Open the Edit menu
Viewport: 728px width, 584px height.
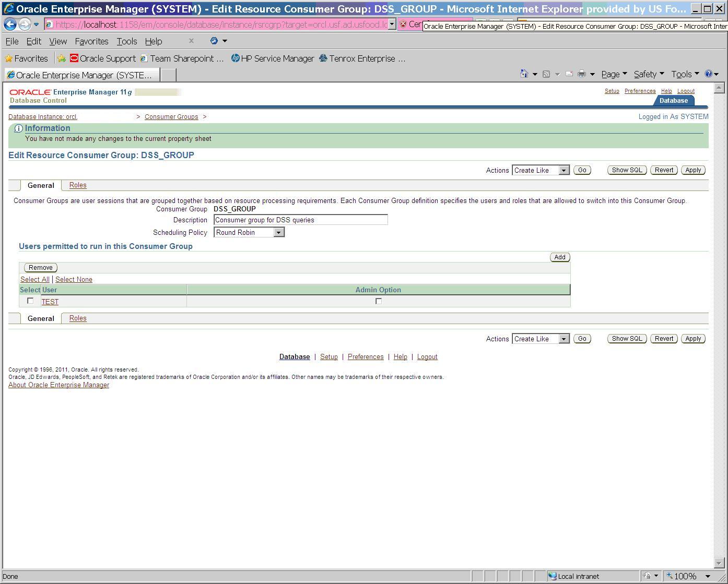[x=34, y=41]
